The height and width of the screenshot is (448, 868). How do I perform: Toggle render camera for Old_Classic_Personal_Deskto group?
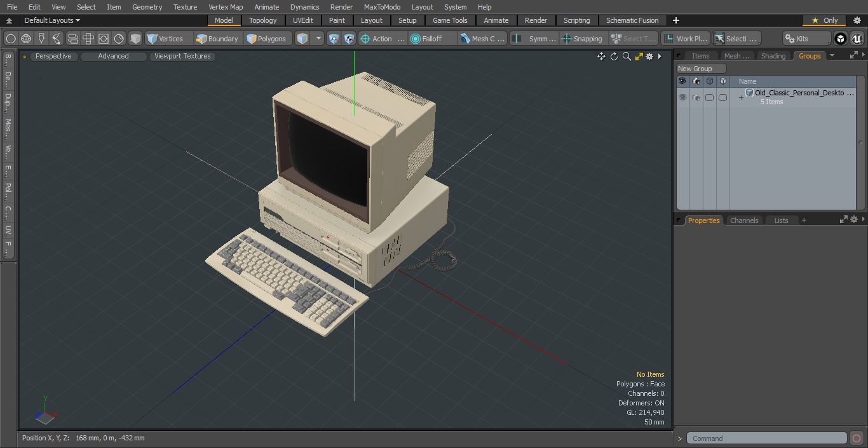coord(696,97)
